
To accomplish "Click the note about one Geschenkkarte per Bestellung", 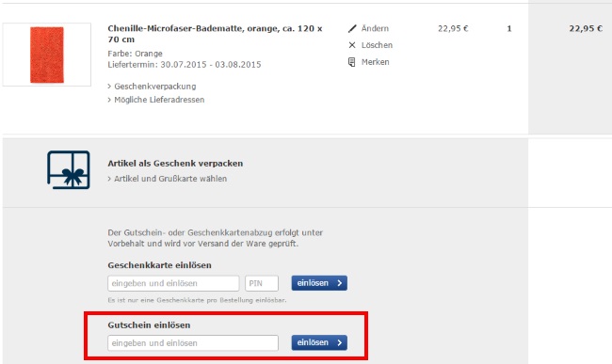I will point(197,300).
